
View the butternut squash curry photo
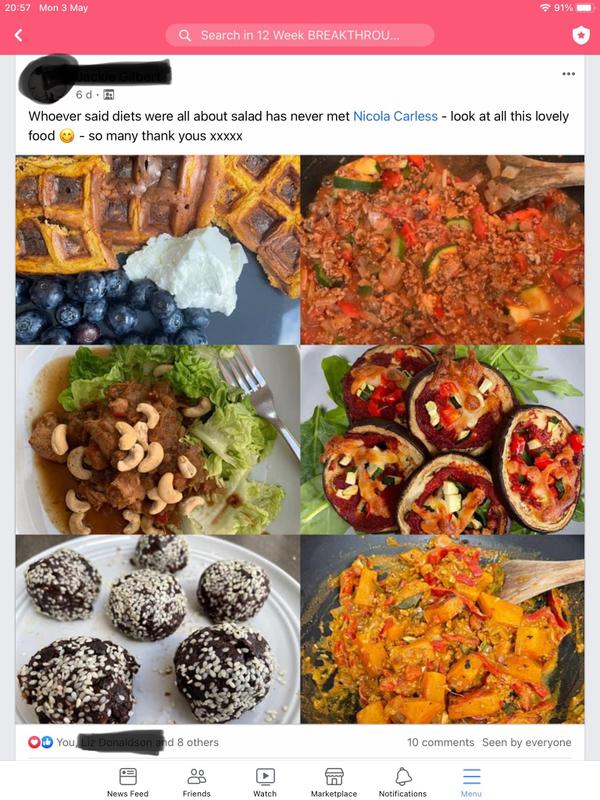click(442, 629)
